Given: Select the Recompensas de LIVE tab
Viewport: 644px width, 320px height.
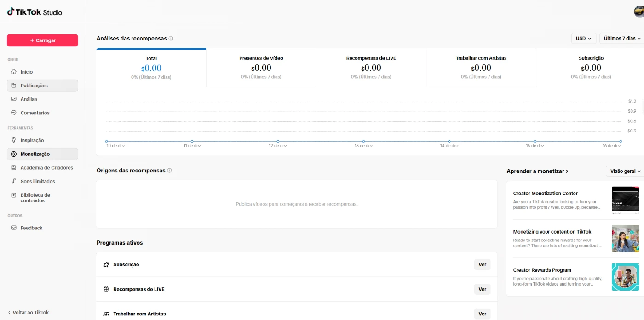Looking at the screenshot, I should (x=371, y=68).
